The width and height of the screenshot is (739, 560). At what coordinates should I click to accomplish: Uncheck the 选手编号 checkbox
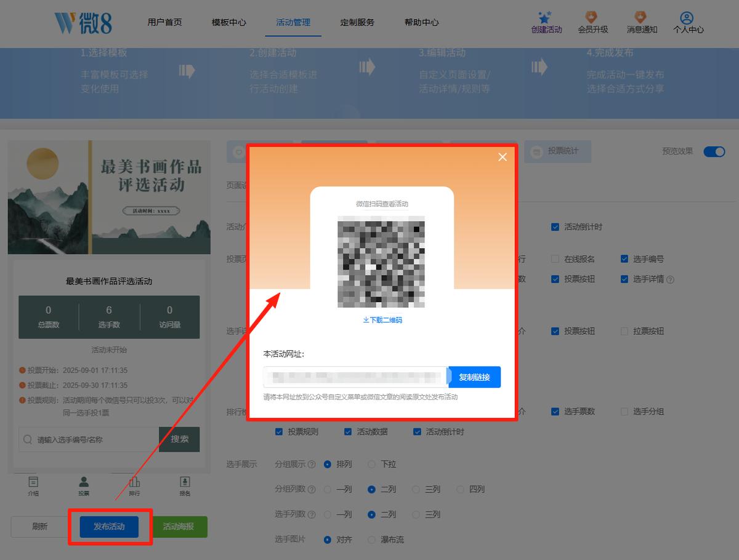coord(624,259)
